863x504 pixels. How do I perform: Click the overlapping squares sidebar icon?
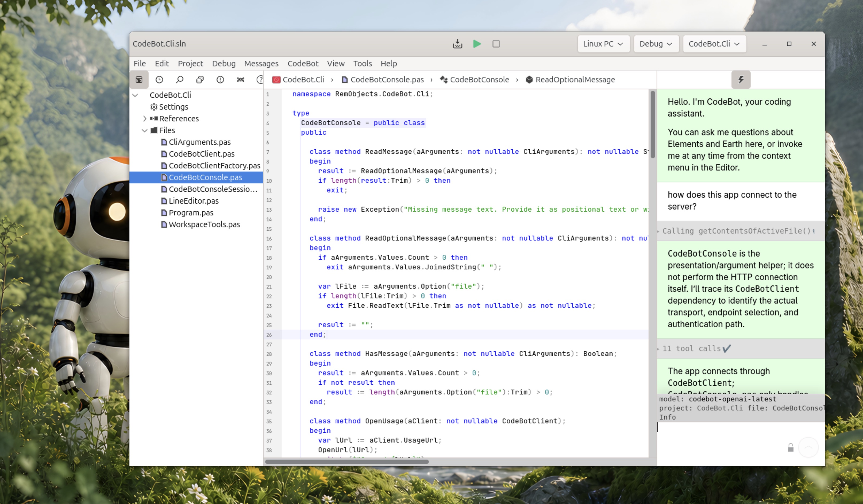pyautogui.click(x=200, y=80)
